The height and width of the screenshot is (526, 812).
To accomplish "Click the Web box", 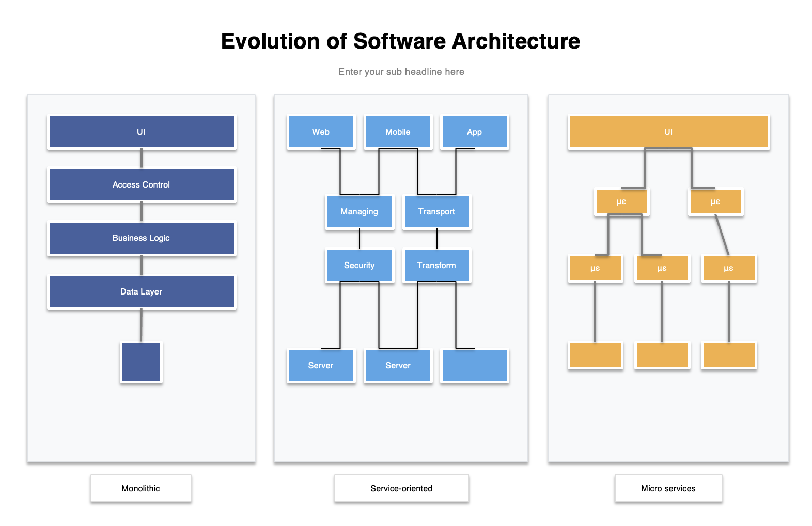I will click(x=321, y=132).
